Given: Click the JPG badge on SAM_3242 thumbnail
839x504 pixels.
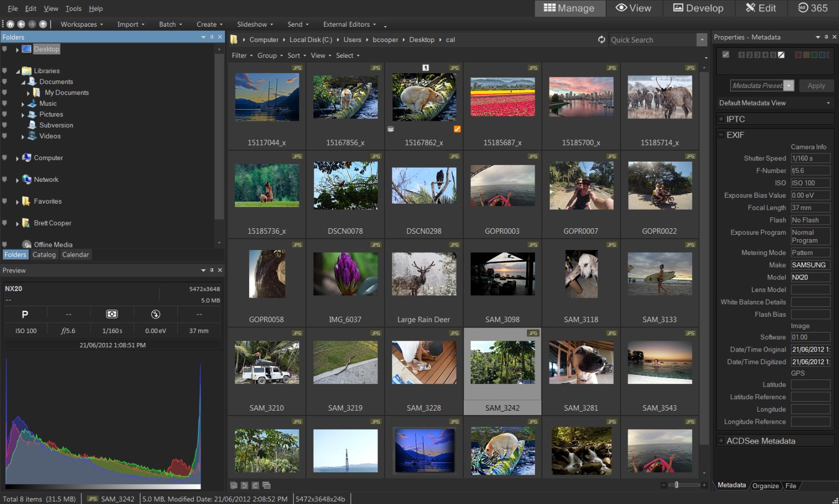Looking at the screenshot, I should point(532,333).
